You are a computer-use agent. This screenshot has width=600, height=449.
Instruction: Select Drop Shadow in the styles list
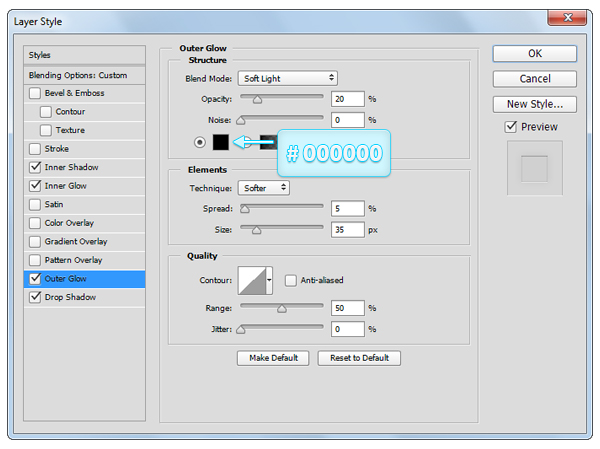70,297
